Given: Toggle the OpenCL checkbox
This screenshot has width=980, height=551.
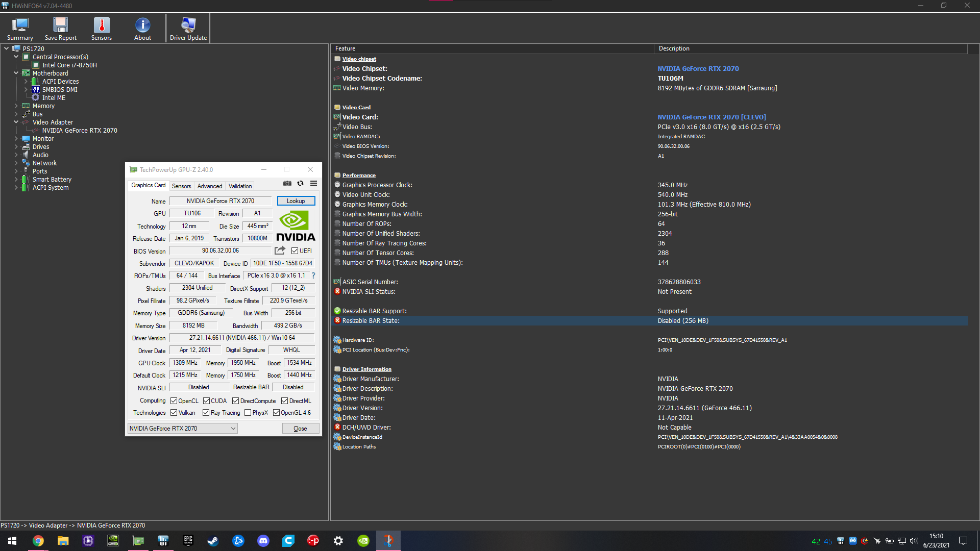Looking at the screenshot, I should click(174, 401).
